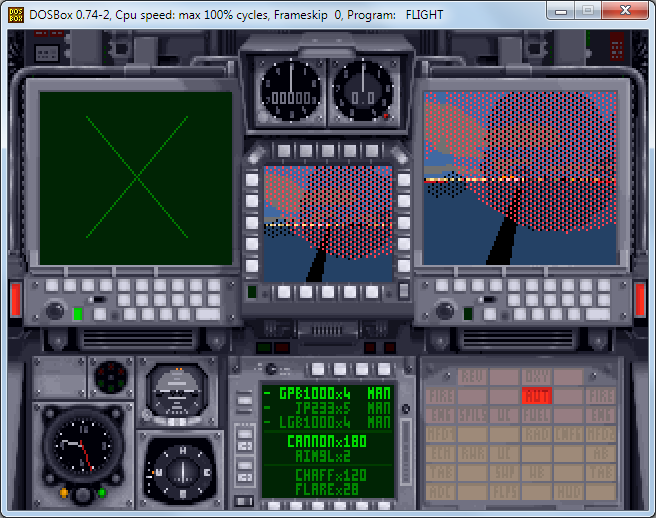Click the landing gear lights indicator
This screenshot has height=518, width=656.
pos(111,376)
